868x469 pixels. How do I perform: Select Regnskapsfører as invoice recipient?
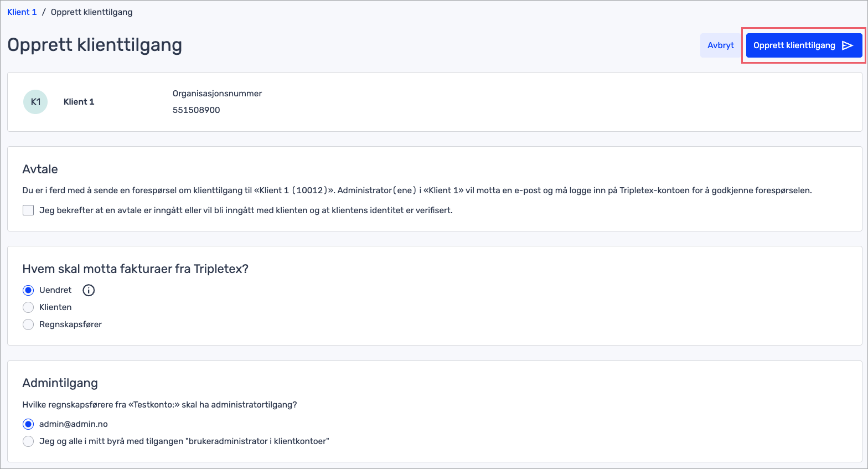click(28, 324)
